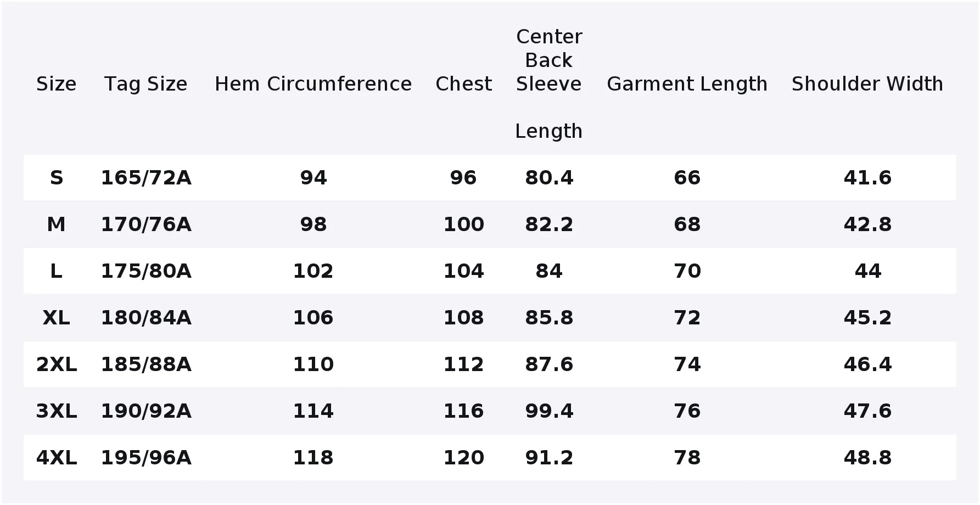
Task: Click the Hem Circumference column header
Action: point(313,84)
